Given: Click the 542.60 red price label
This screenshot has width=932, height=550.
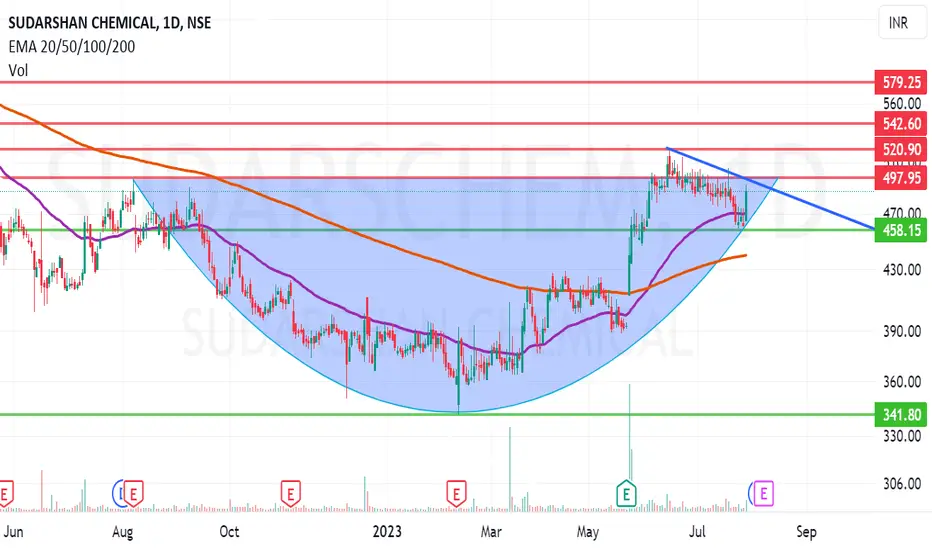Looking at the screenshot, I should (x=900, y=124).
